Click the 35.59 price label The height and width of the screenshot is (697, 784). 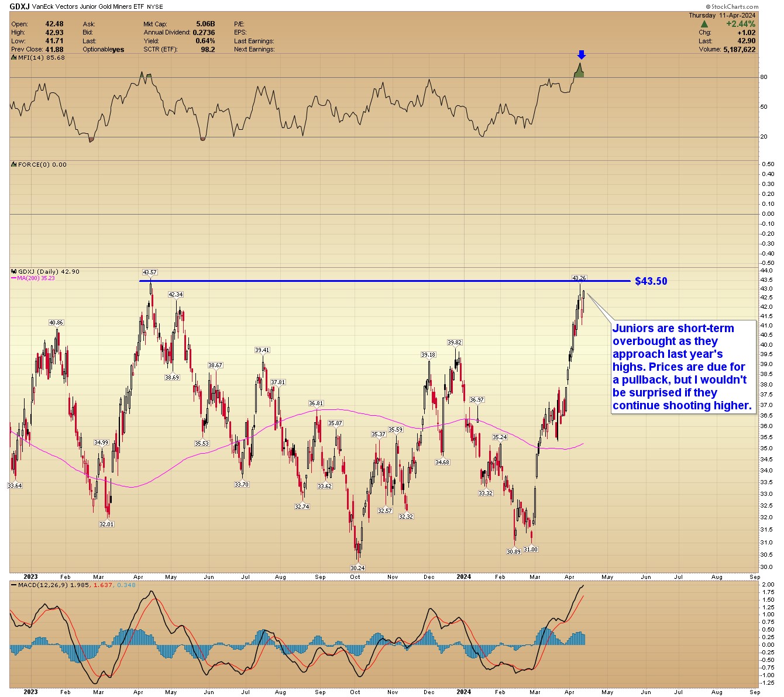[396, 430]
